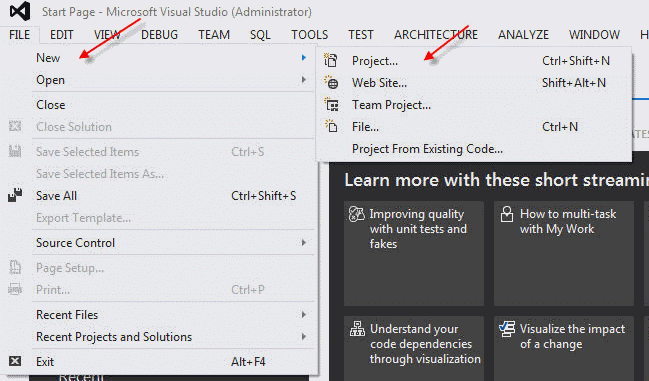
Task: Open Improving quality with unit tests video
Action: coord(414,253)
